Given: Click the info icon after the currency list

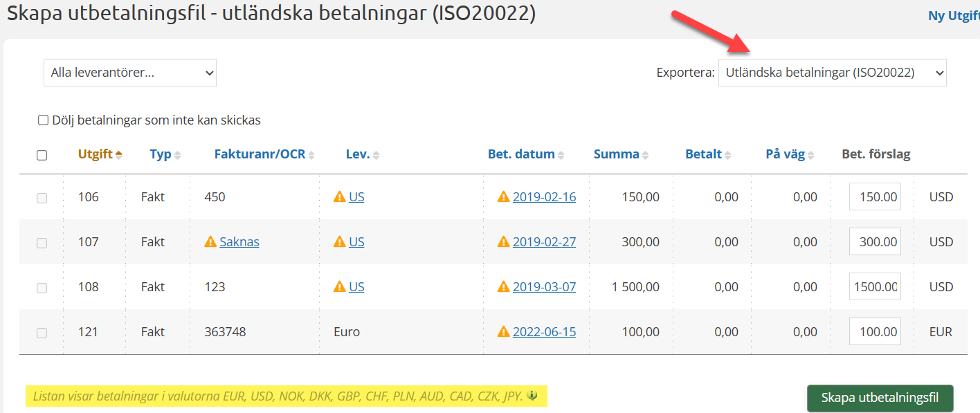Looking at the screenshot, I should point(532,396).
